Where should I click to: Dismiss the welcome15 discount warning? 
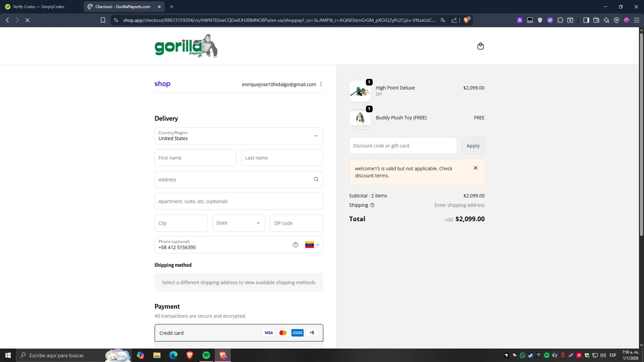(475, 168)
